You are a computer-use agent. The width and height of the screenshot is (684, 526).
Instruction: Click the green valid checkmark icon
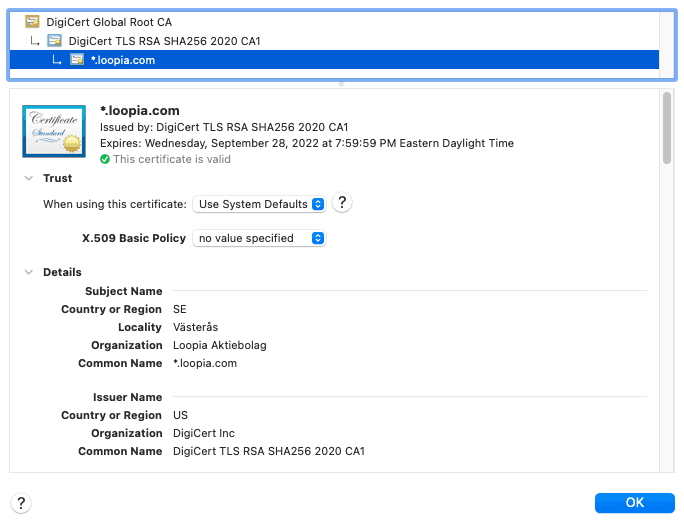click(x=105, y=159)
